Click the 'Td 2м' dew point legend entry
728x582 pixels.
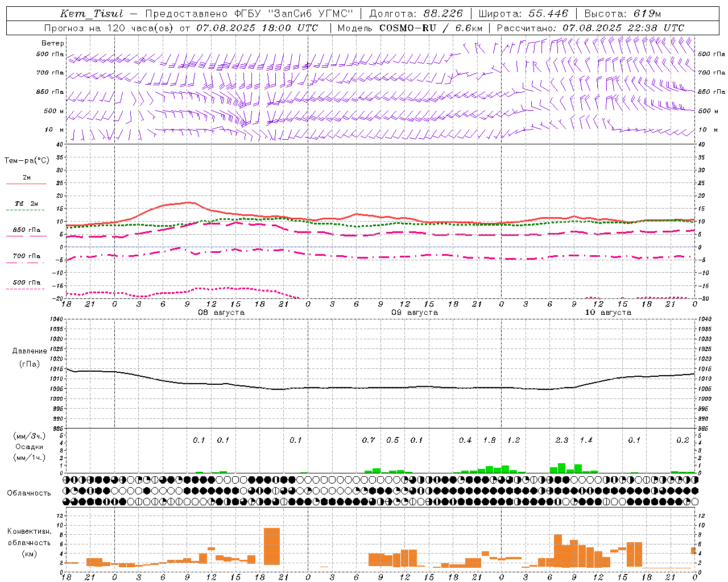point(26,203)
